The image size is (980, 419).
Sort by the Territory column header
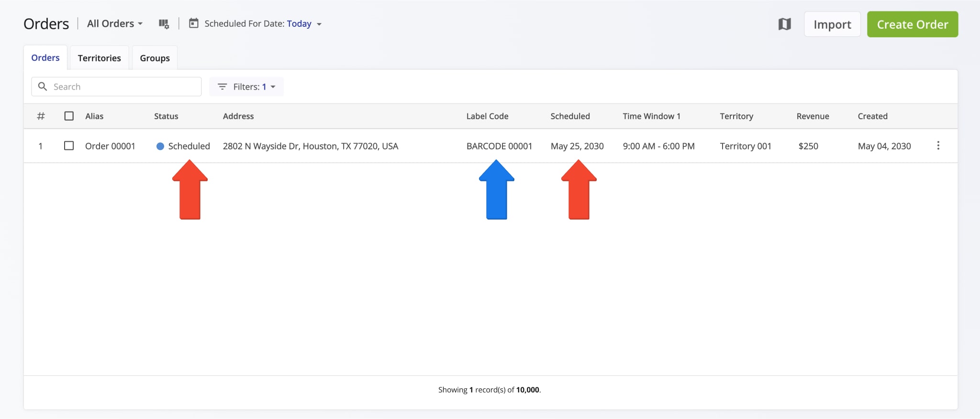click(x=736, y=116)
